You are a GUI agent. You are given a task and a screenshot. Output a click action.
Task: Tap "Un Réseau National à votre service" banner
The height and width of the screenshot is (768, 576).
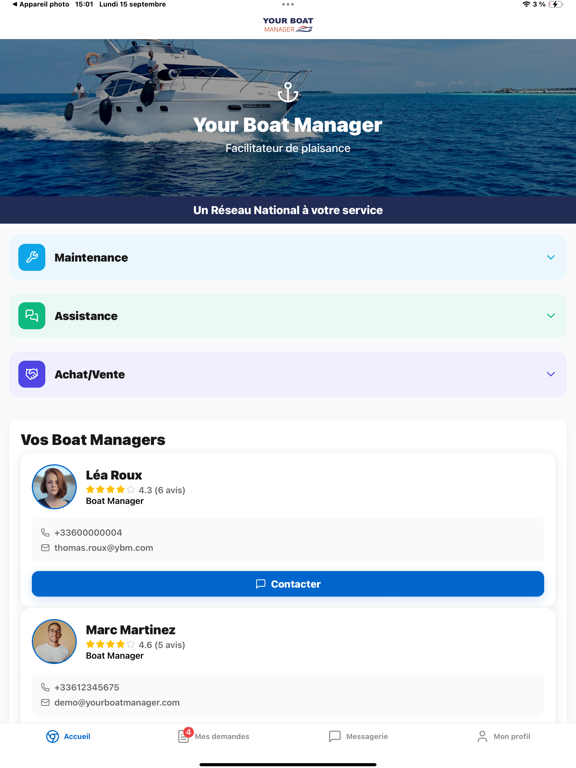click(x=288, y=210)
